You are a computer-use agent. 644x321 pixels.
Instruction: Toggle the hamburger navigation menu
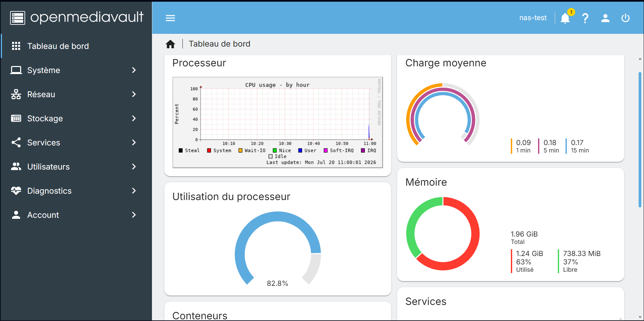coord(170,18)
